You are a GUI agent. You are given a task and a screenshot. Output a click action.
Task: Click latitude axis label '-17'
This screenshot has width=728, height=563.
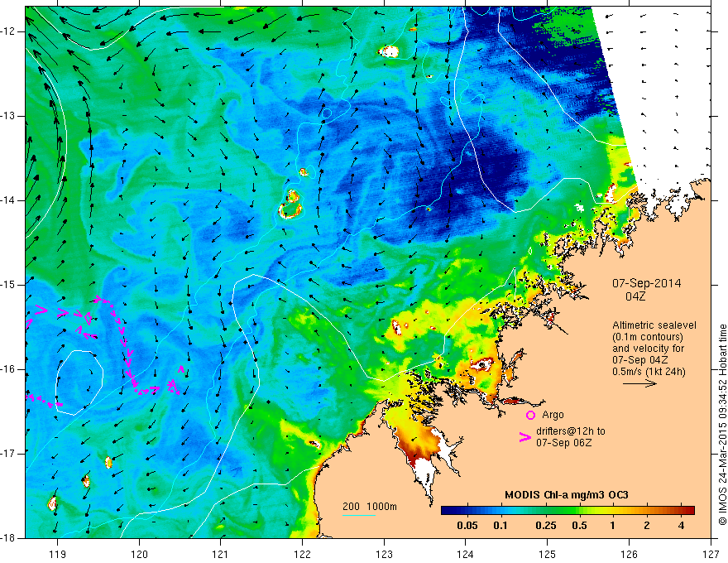tap(9, 454)
